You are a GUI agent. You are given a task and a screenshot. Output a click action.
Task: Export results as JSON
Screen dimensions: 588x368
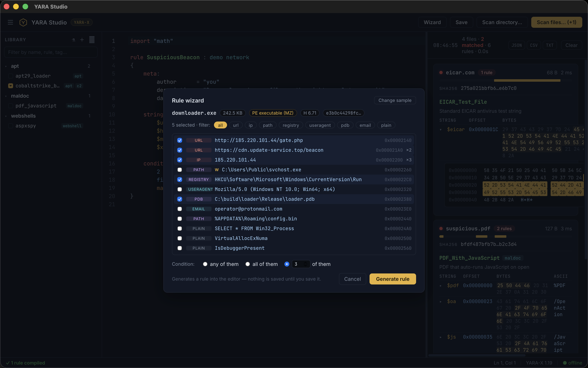click(x=517, y=45)
